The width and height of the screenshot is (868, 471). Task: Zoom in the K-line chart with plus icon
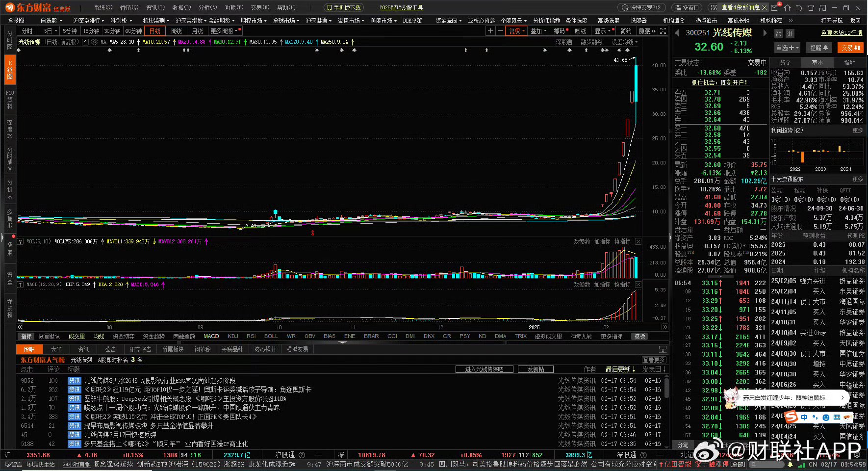pos(490,31)
